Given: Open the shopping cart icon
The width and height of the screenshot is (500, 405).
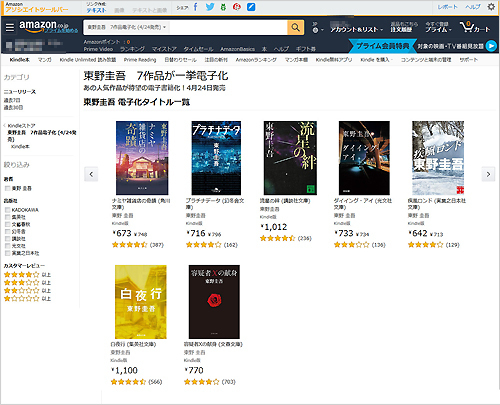Looking at the screenshot, I should [475, 27].
